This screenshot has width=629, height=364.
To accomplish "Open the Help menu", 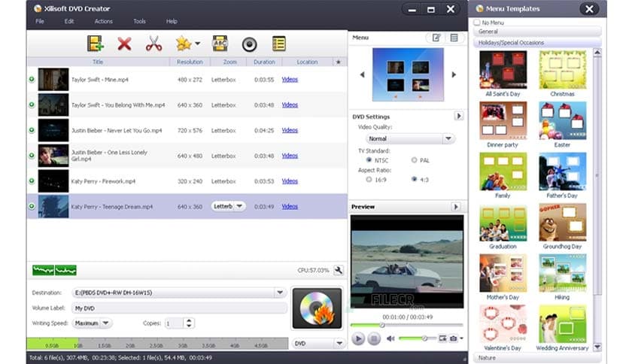I will 172,21.
